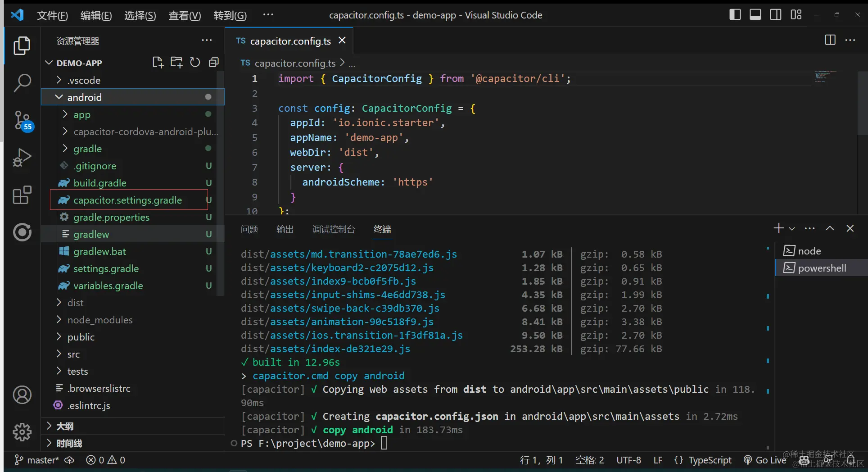The width and height of the screenshot is (868, 472).
Task: Refresh the DEMO-APP explorer
Action: 195,63
